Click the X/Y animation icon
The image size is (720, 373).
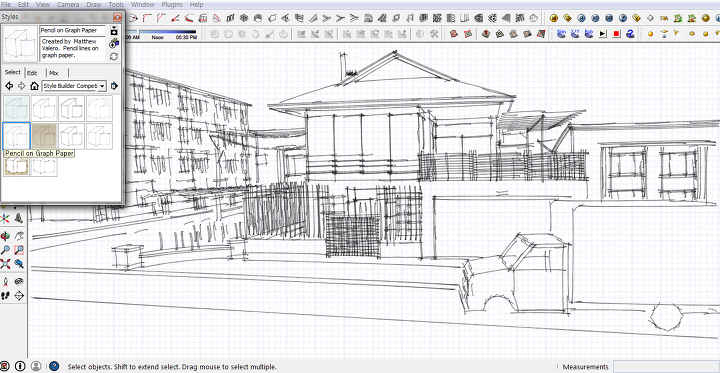coord(575,34)
